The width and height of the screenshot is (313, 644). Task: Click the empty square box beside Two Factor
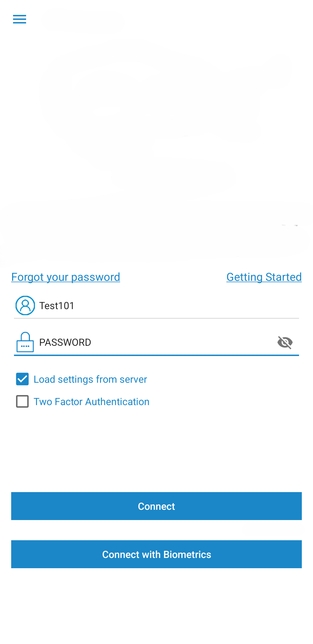pyautogui.click(x=22, y=401)
